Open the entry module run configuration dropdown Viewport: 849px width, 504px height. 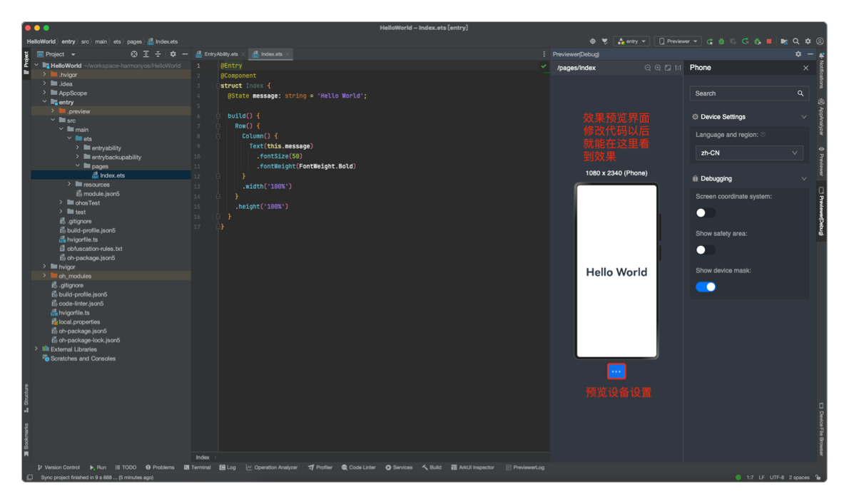[x=632, y=41]
